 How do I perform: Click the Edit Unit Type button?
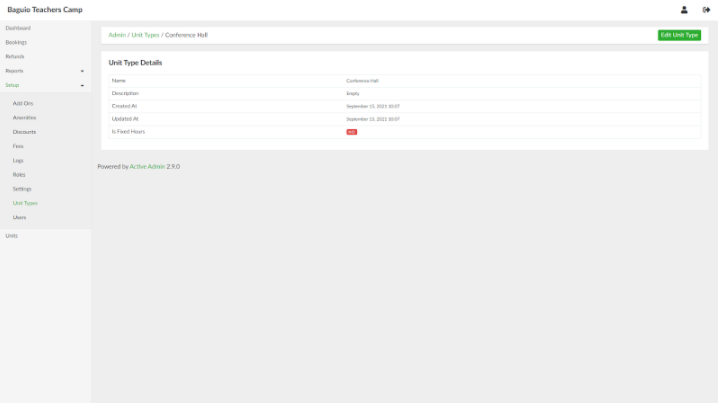click(x=679, y=35)
